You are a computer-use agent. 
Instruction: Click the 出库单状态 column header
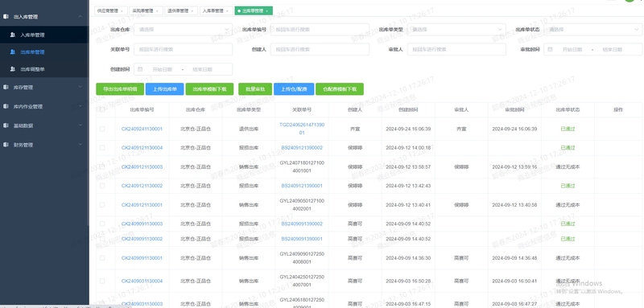pyautogui.click(x=568, y=109)
